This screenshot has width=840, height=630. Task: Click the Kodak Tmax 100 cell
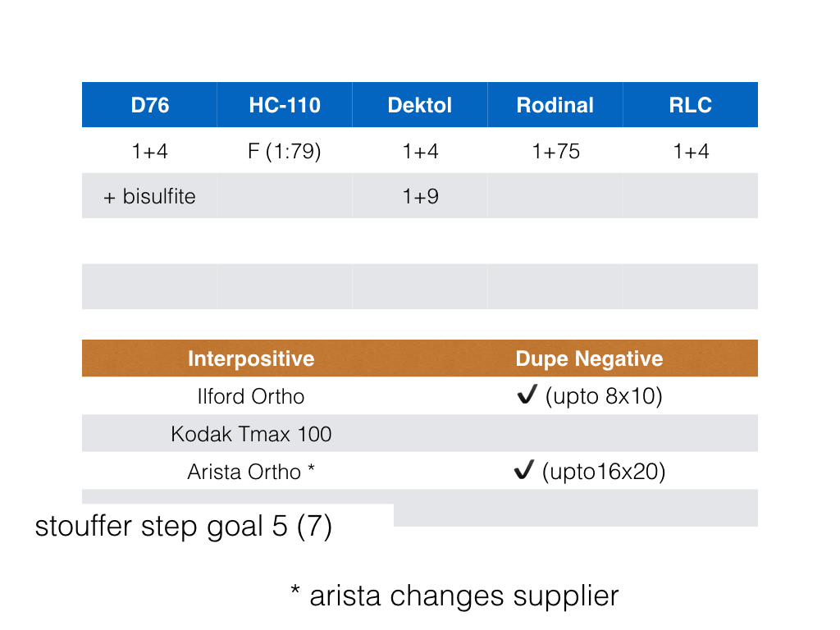tap(251, 433)
